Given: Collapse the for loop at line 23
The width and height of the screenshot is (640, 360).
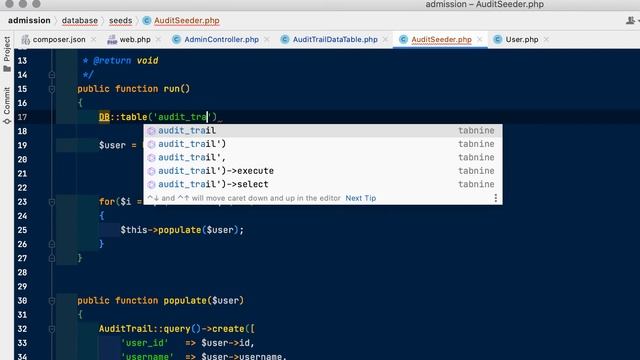Looking at the screenshot, I should coord(52,202).
